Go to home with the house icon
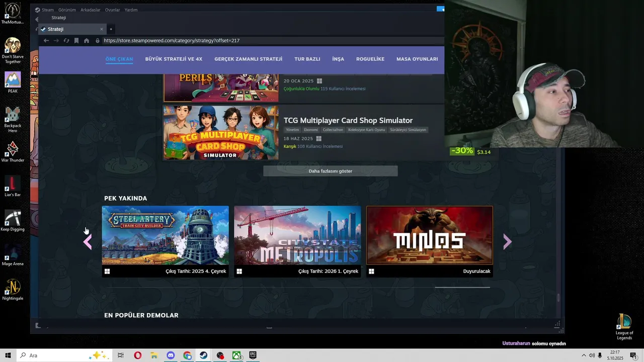Viewport: 644px width, 362px height. coord(87,40)
